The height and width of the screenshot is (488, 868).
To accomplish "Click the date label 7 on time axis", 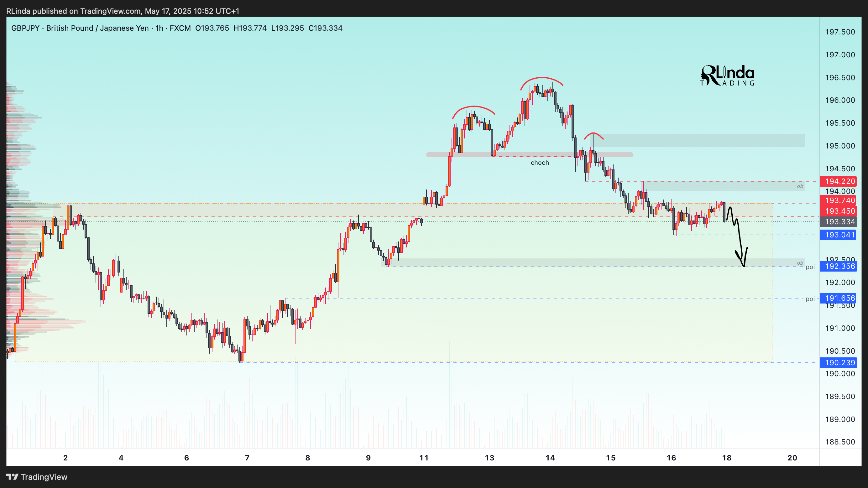I will click(x=247, y=458).
